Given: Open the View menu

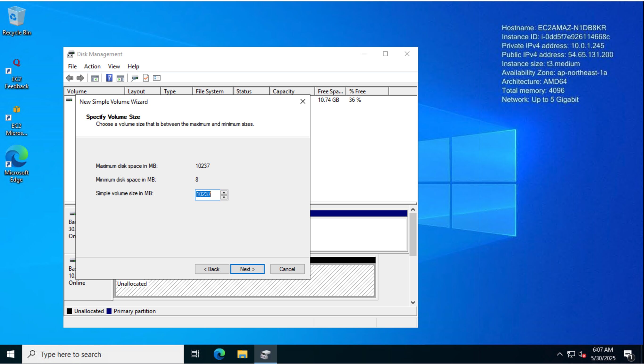Looking at the screenshot, I should coord(114,66).
